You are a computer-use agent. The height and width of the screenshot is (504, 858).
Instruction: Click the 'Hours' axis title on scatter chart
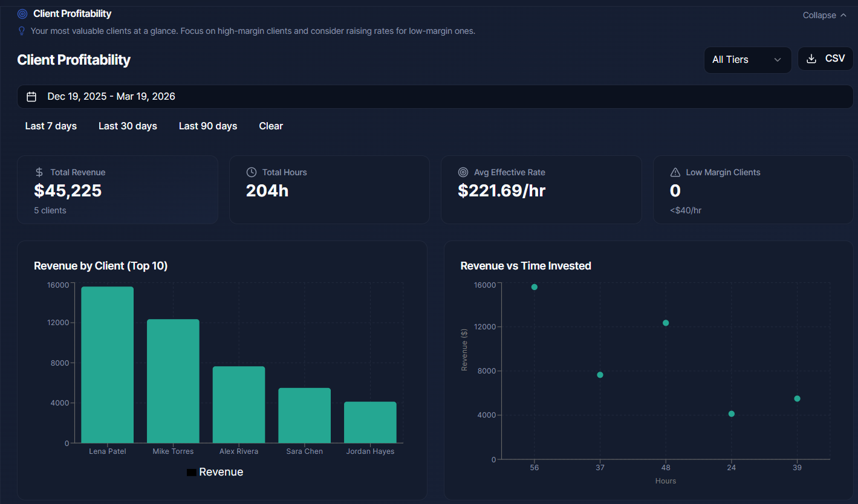666,481
